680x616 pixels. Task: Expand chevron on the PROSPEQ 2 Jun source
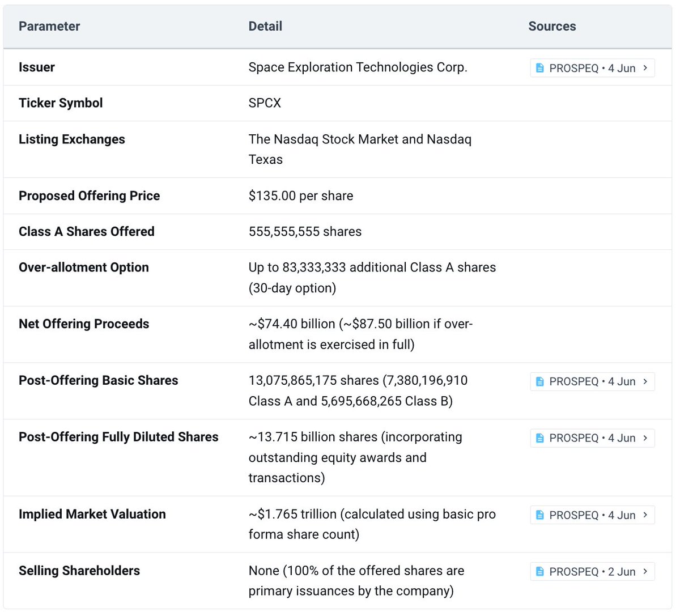645,572
